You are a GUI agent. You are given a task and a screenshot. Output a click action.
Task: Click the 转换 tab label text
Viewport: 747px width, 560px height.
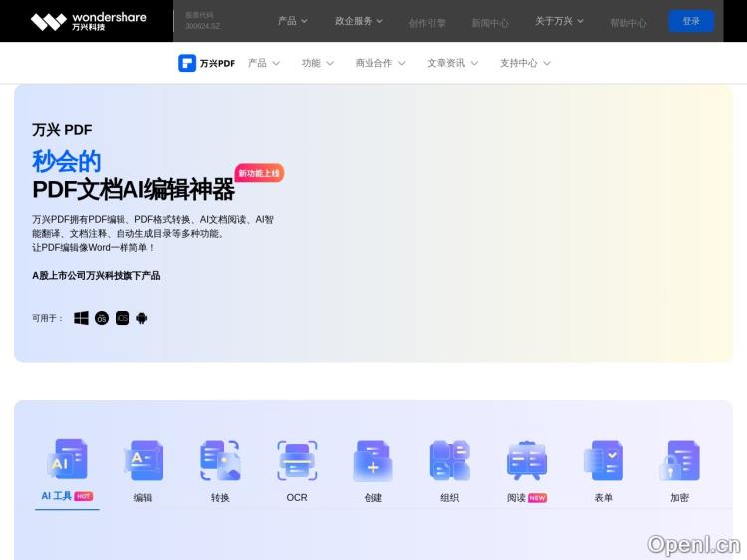point(220,498)
